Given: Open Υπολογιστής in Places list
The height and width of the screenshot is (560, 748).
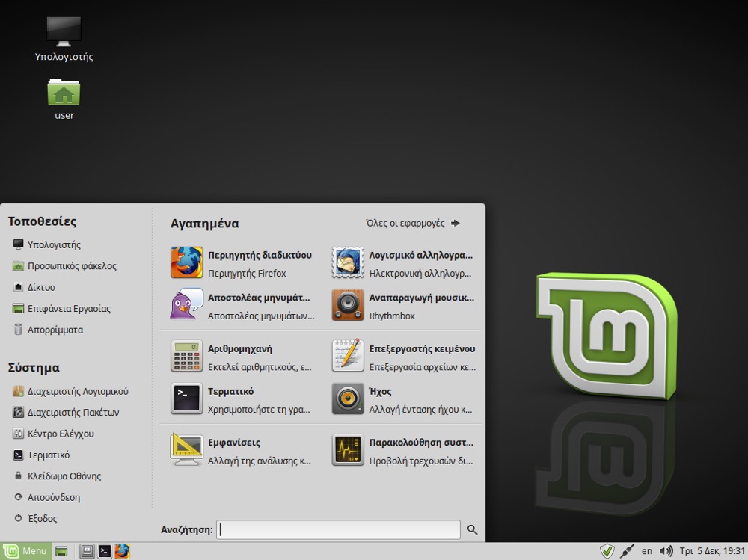Looking at the screenshot, I should click(x=46, y=244).
